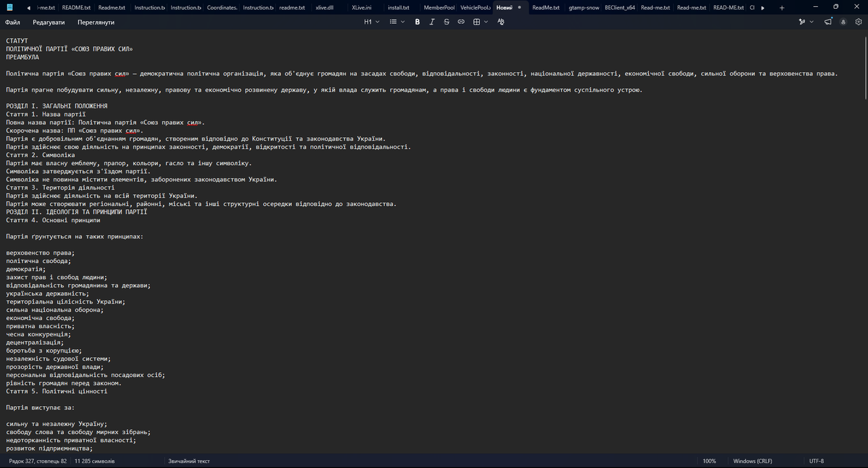Viewport: 868px width, 468px height.
Task: Click the 100% zoom level in status bar
Action: [x=709, y=461]
